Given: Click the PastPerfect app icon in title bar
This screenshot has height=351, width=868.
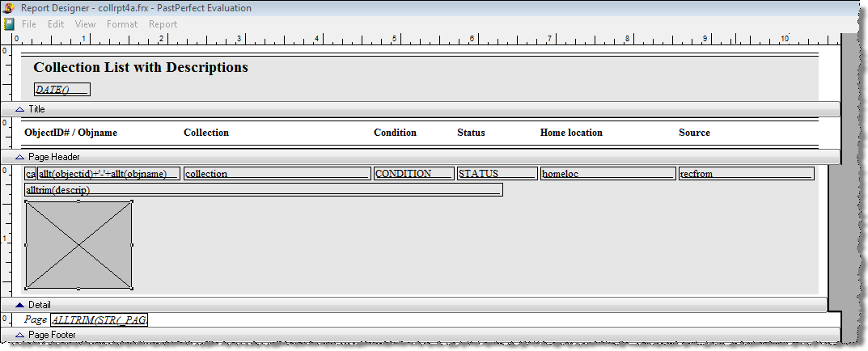Looking at the screenshot, I should [8, 8].
